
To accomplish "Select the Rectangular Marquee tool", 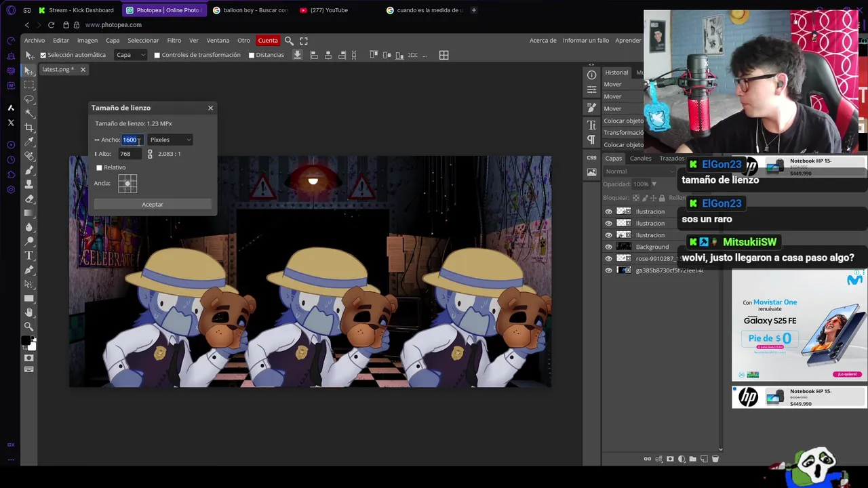I will pyautogui.click(x=28, y=85).
